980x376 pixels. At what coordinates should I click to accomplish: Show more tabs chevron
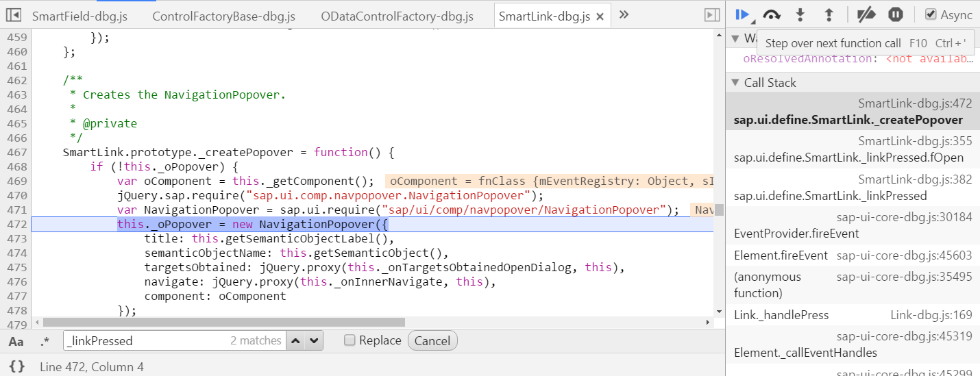coord(624,14)
